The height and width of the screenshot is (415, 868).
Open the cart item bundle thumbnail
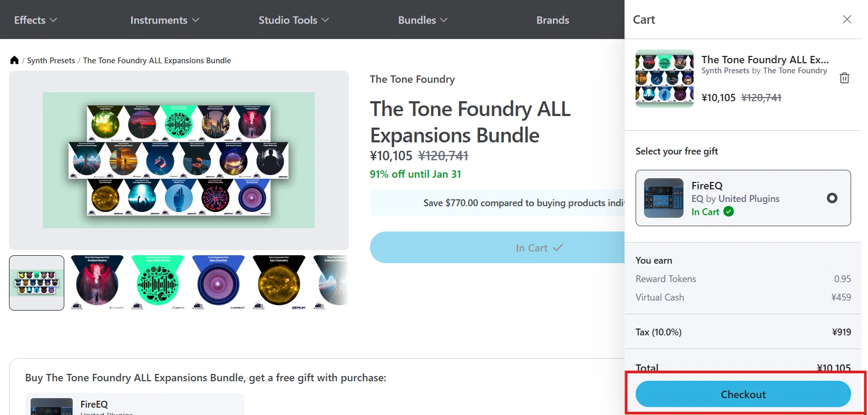(665, 79)
